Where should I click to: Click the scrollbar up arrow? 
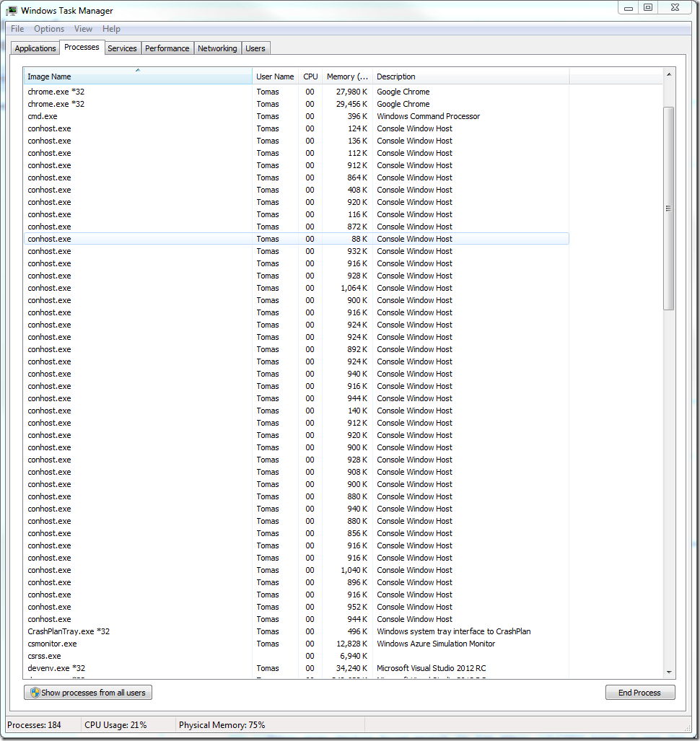(668, 74)
